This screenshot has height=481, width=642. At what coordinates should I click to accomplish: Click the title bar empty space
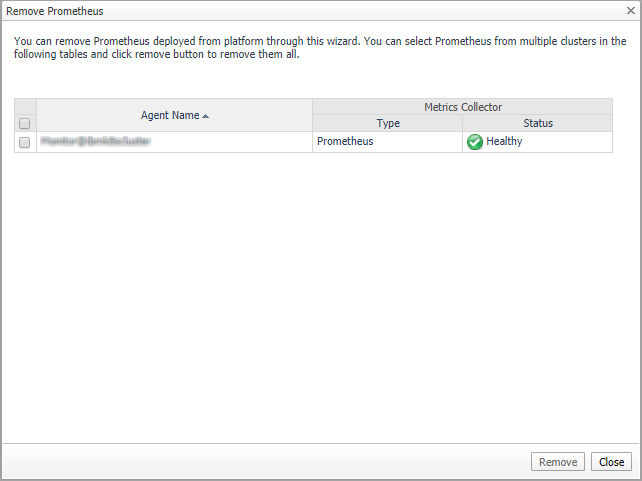[350, 11]
